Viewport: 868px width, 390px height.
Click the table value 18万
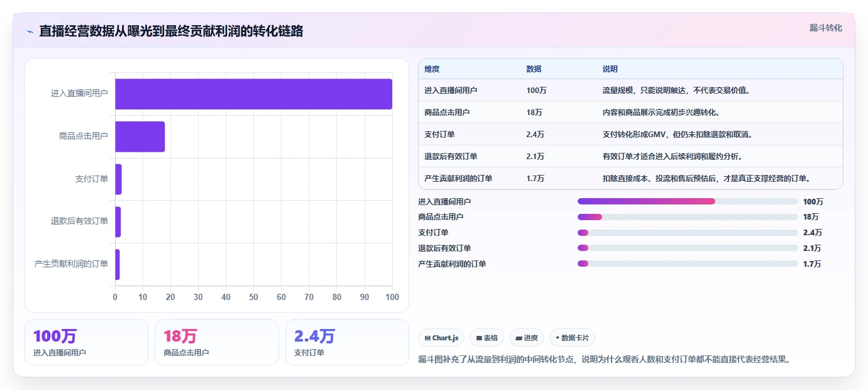point(534,113)
